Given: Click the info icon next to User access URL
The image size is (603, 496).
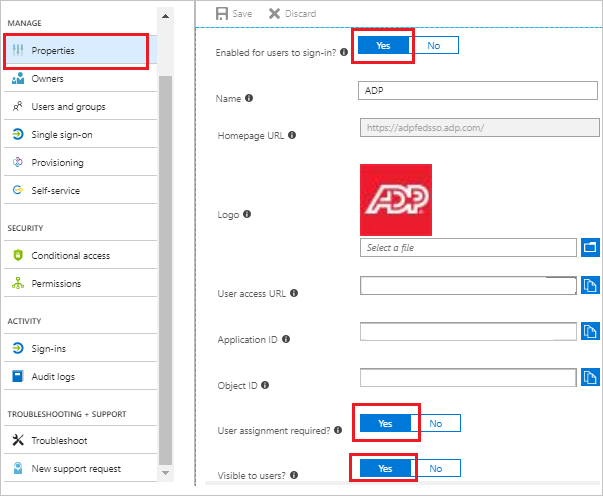Looking at the screenshot, I should (x=294, y=293).
